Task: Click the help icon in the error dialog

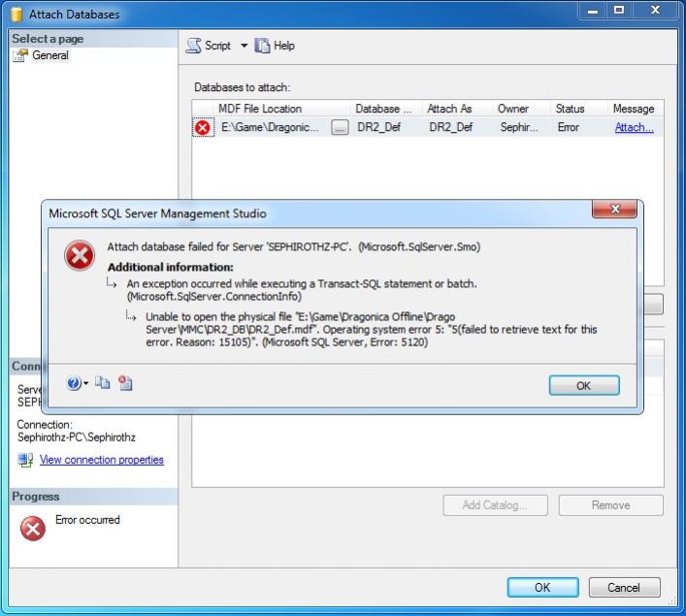Action: click(74, 383)
